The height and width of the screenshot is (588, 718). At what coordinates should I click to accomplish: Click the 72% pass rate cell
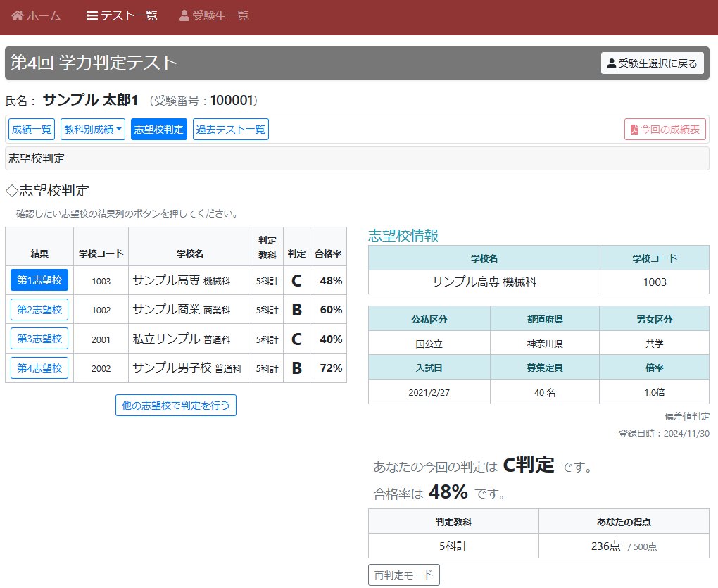329,368
